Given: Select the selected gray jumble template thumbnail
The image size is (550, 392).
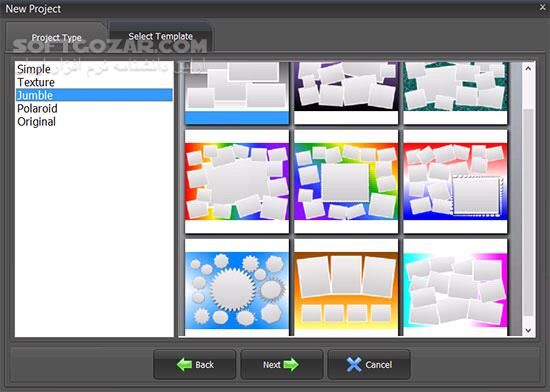Looking at the screenshot, I should (x=237, y=93).
